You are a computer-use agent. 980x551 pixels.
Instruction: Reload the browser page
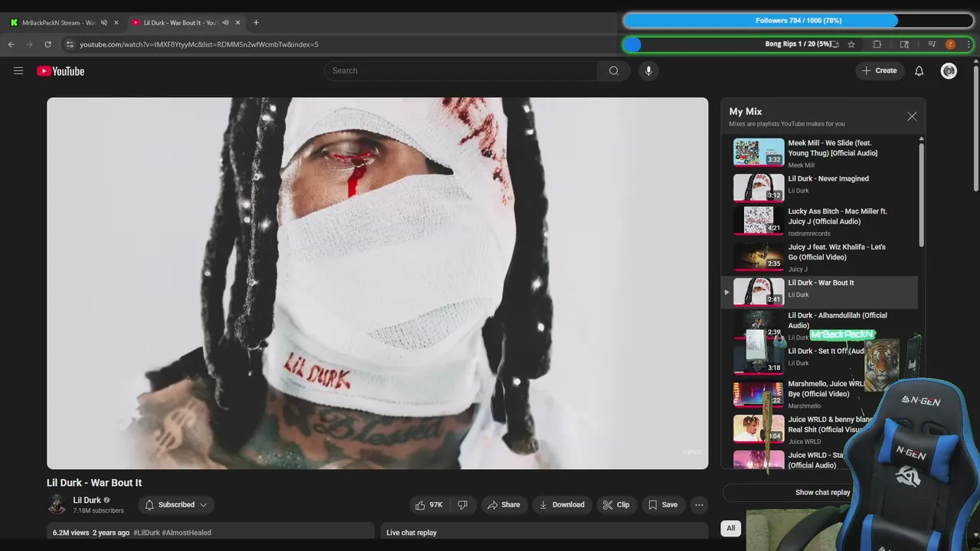47,44
